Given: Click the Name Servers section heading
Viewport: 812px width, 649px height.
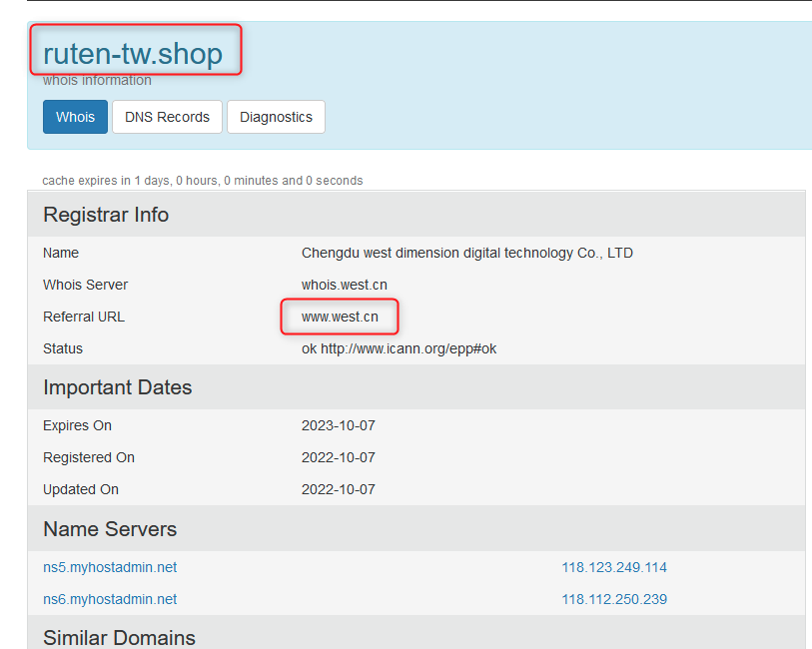Looking at the screenshot, I should (110, 529).
